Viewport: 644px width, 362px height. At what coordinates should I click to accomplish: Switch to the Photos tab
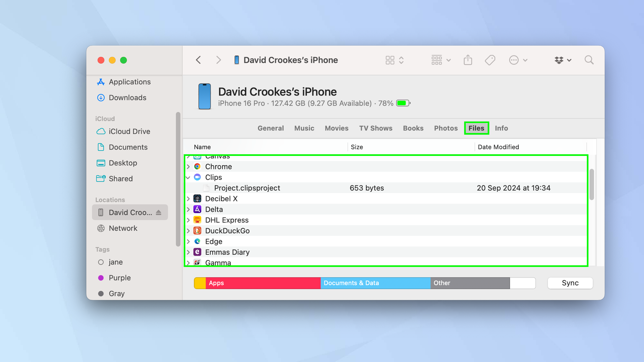(446, 128)
